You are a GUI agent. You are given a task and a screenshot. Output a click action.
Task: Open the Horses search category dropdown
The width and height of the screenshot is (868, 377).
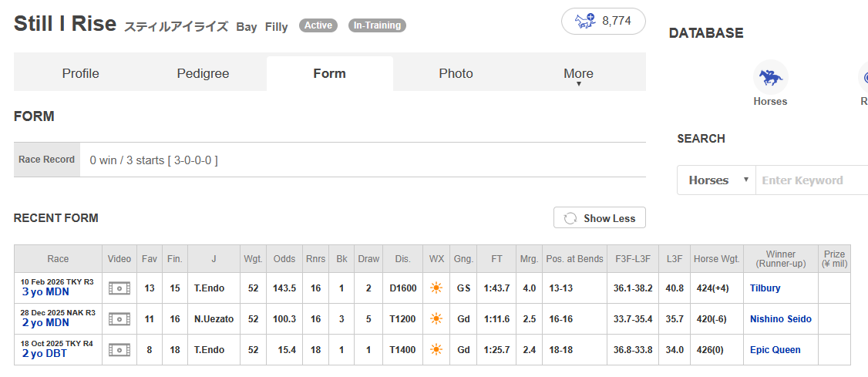[716, 180]
